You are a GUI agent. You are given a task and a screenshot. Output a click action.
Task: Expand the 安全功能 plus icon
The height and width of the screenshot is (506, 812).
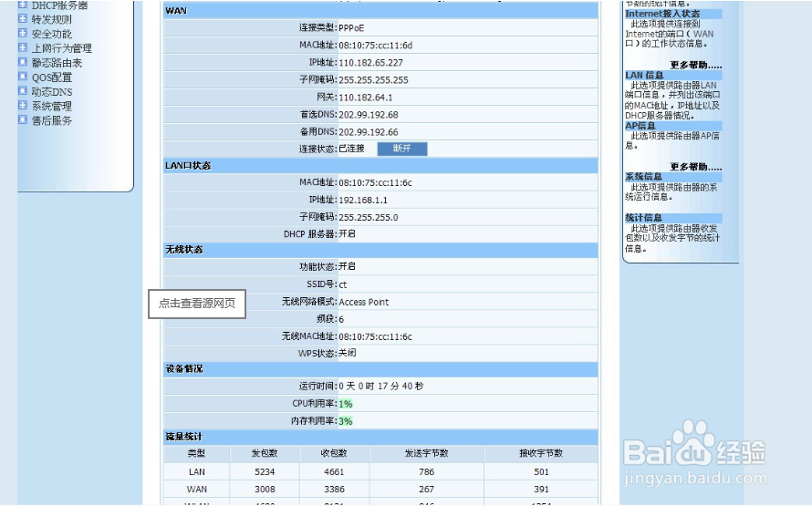pos(22,34)
